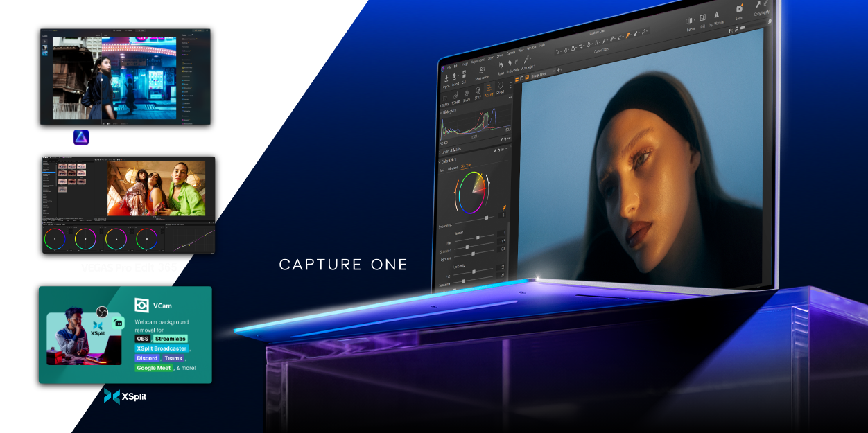868x433 pixels.
Task: Collapse the Color Editor panel
Action: 441,159
